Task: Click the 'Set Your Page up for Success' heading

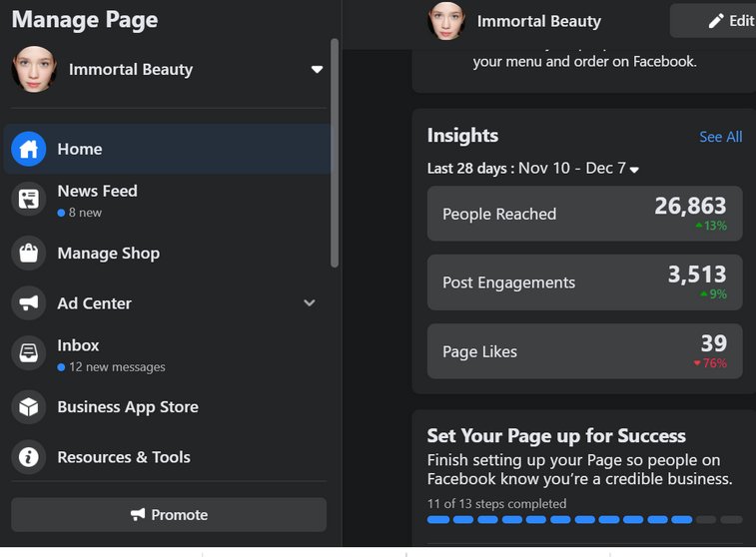Action: coord(556,435)
